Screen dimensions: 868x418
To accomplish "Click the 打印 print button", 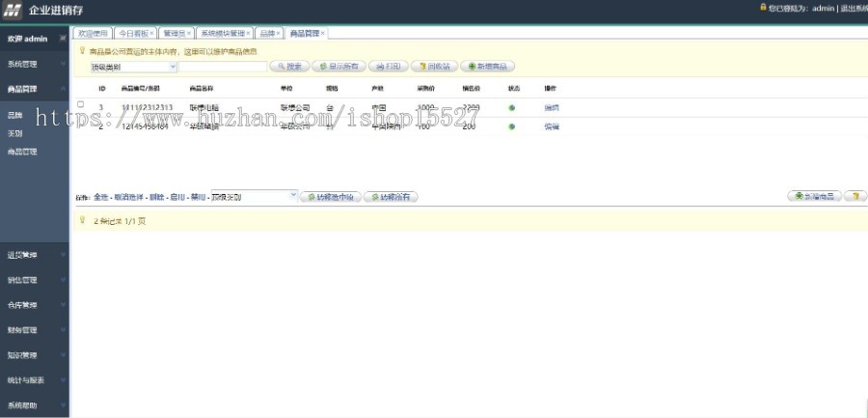I will tap(386, 67).
